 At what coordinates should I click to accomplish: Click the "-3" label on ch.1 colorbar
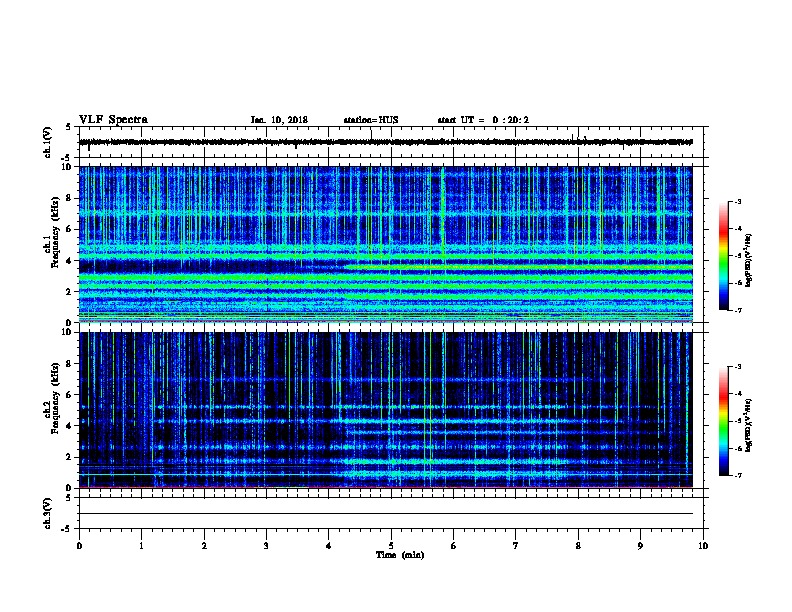[x=737, y=201]
